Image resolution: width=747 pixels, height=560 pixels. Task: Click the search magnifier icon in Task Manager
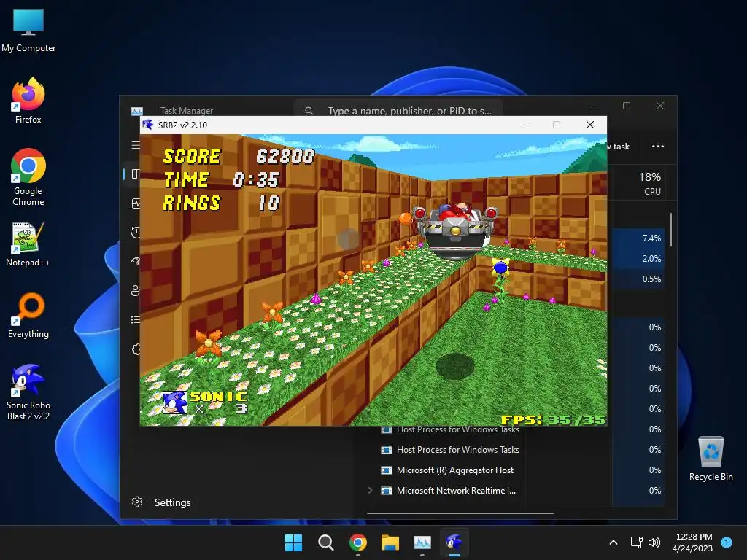tap(309, 111)
